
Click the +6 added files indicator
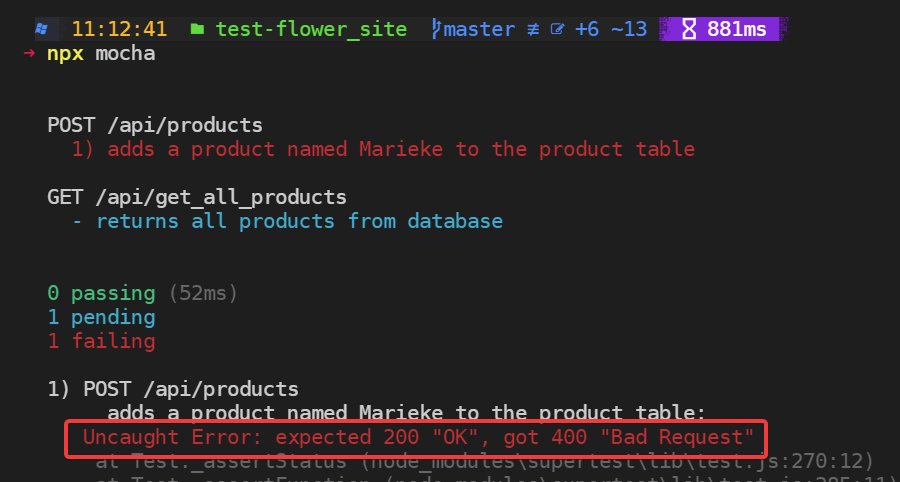click(x=587, y=29)
